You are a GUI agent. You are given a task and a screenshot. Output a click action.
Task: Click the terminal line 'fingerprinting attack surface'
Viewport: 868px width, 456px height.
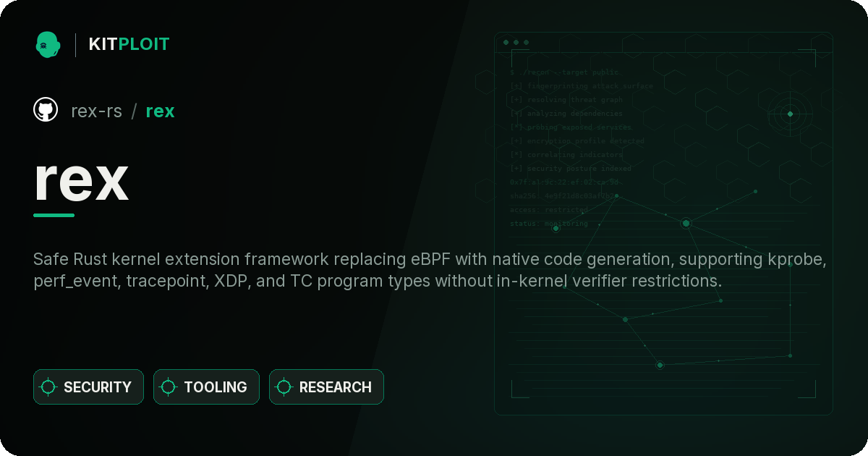point(582,86)
